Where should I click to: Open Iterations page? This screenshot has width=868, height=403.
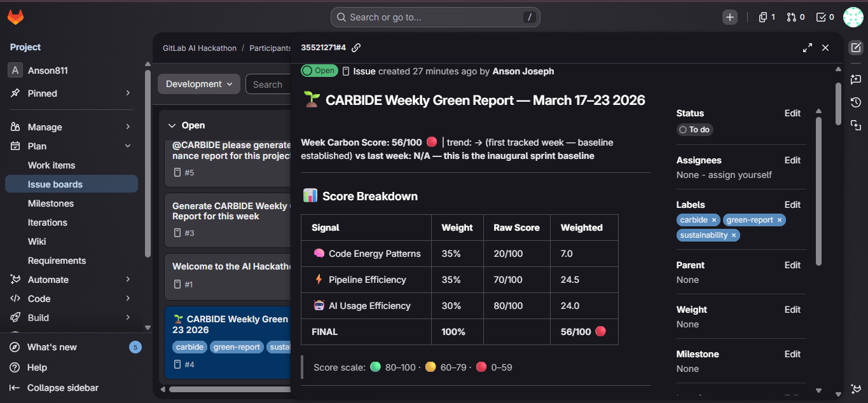(x=48, y=222)
